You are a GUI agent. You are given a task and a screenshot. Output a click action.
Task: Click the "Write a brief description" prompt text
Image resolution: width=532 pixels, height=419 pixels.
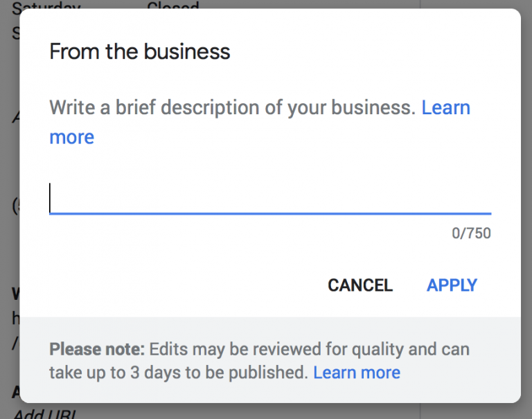point(232,108)
